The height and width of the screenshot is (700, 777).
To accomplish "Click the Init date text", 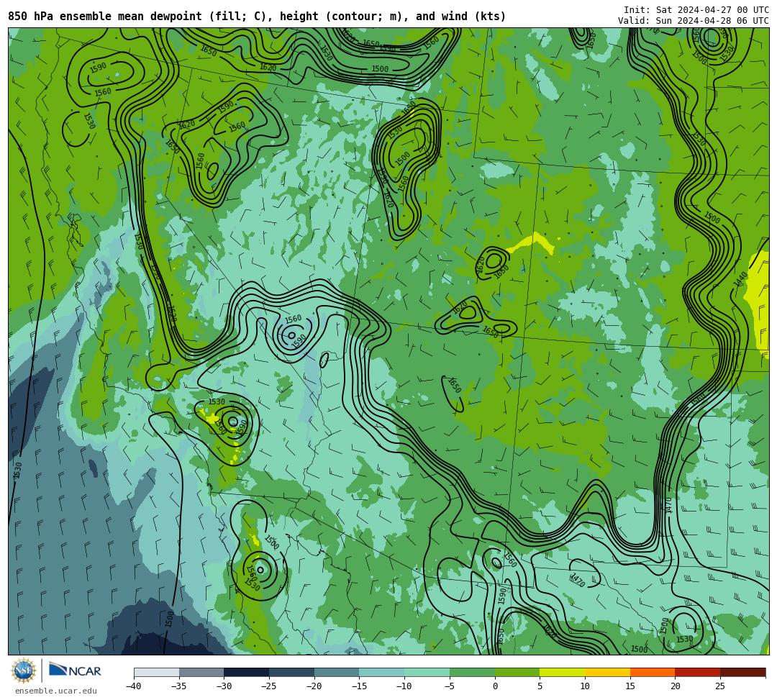I will pyautogui.click(x=696, y=10).
